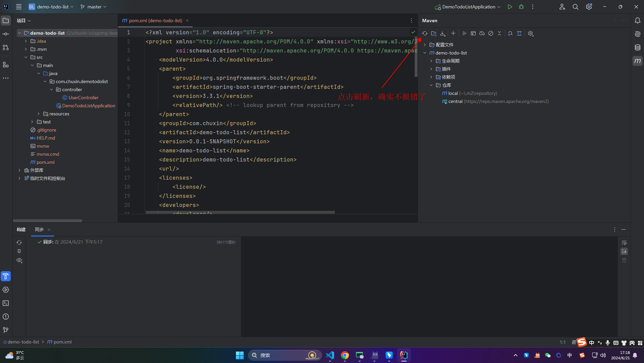This screenshot has height=363, width=644.
Task: Click demo-todo-list breadcrumb in status bar
Action: (x=21, y=342)
